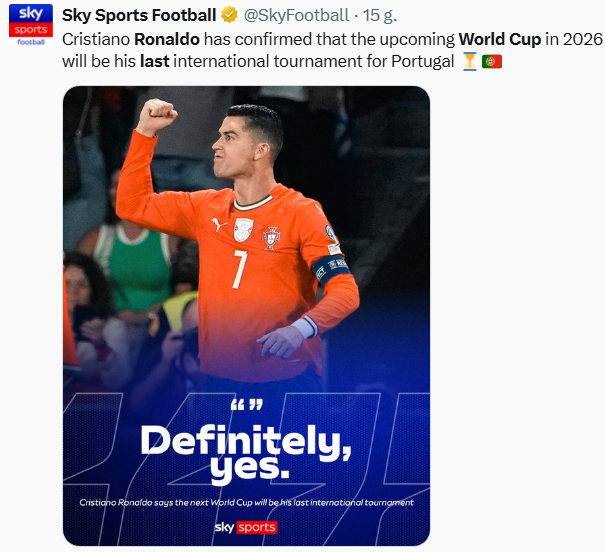Click the "Definitely, yes." headline in the image

coord(245,452)
